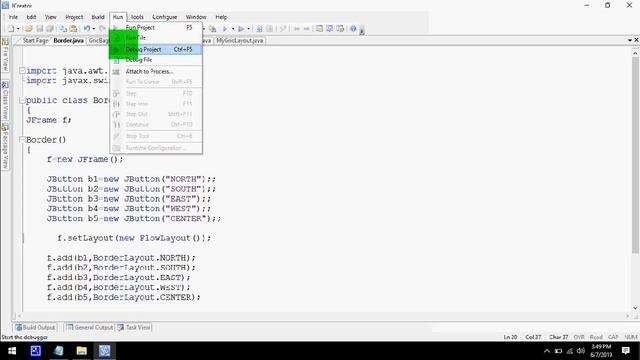Open File Explorer from the taskbar
This screenshot has width=640, height=360.
pos(82,351)
